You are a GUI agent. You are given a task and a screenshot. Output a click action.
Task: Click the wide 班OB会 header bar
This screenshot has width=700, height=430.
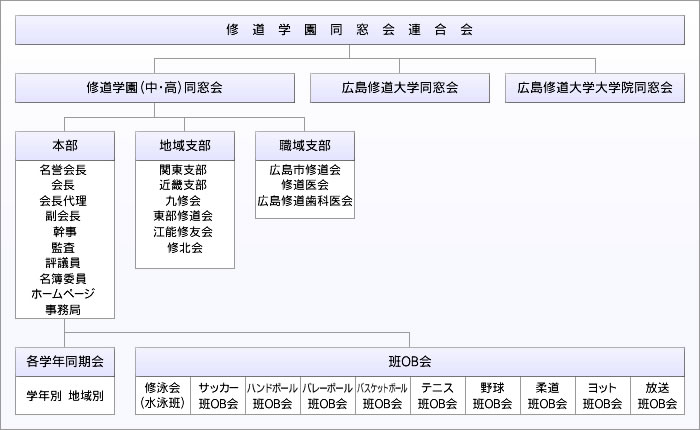tap(410, 362)
